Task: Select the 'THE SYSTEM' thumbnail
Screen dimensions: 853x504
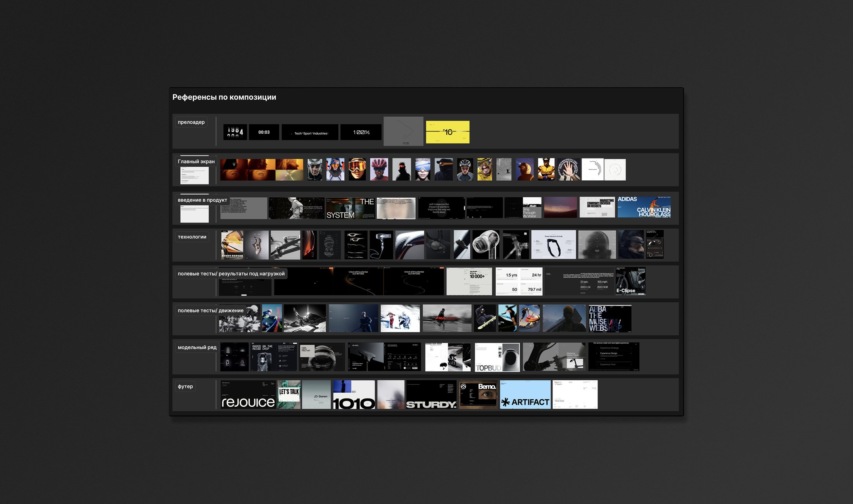Action: point(351,208)
